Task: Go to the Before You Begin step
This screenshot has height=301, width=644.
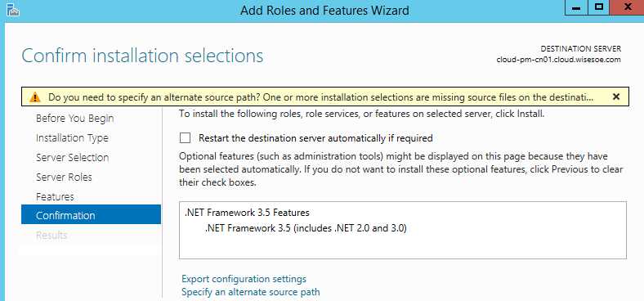Action: point(74,119)
